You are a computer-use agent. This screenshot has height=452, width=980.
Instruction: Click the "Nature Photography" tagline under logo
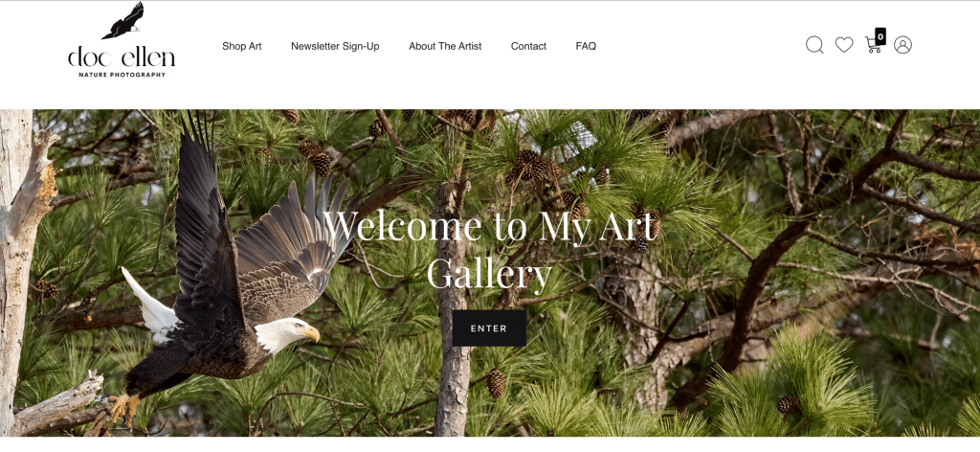point(122,75)
